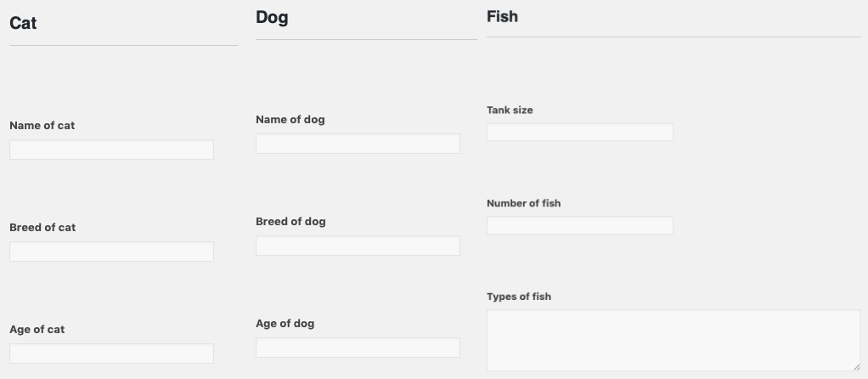
Task: Focus the Number of fish field
Action: tap(580, 225)
